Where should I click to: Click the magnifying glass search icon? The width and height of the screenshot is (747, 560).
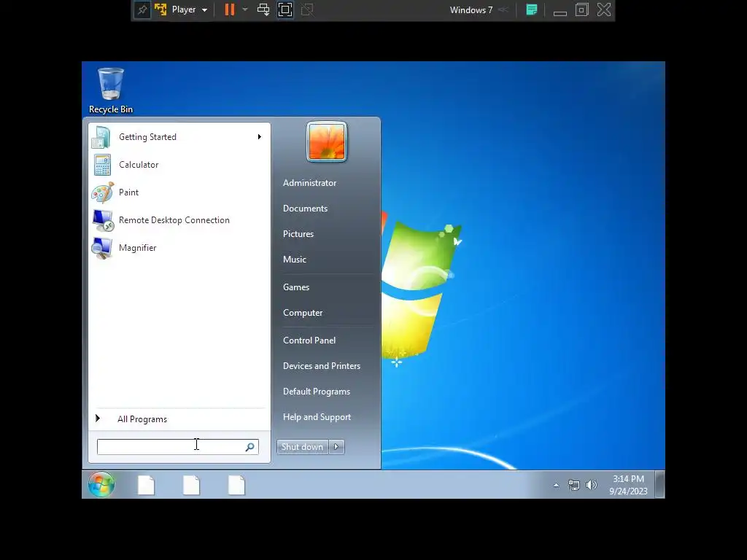pos(249,447)
